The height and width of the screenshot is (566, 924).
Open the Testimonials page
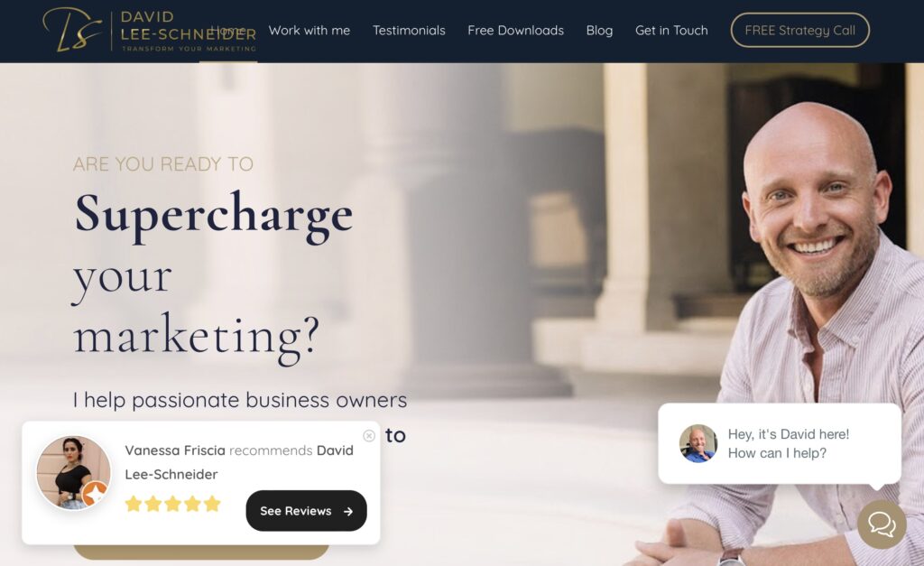coord(409,30)
